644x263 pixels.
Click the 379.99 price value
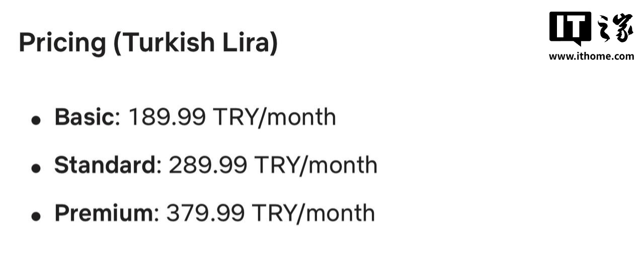[x=206, y=213]
